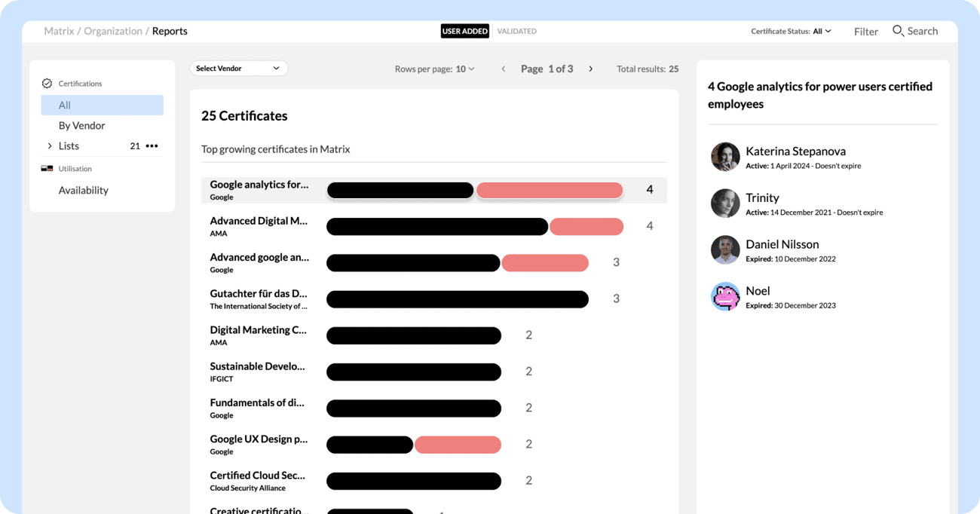Click pink bar of Advanced google an... row
The width and height of the screenshot is (980, 514).
545,262
